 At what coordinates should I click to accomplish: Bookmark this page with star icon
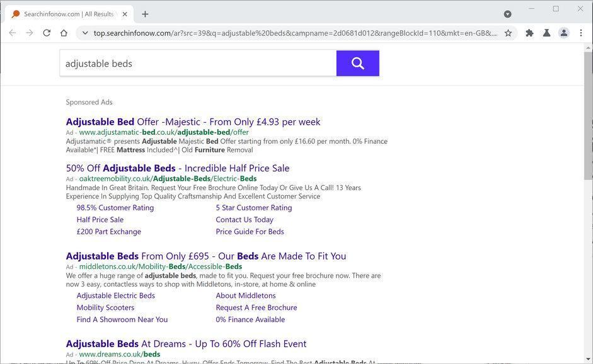click(508, 33)
